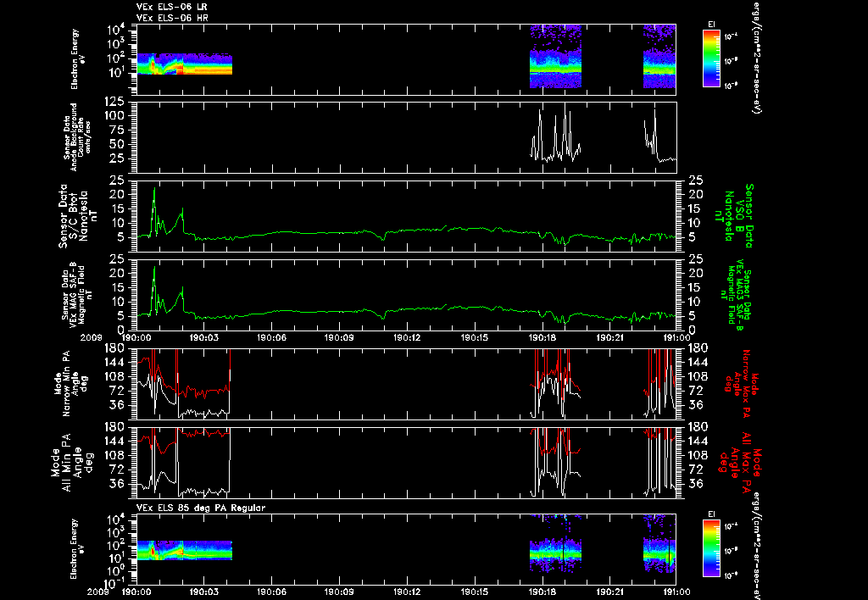Viewport: 868px width, 600px height.
Task: Click the count rate trace near 190:18
Action: click(556, 133)
